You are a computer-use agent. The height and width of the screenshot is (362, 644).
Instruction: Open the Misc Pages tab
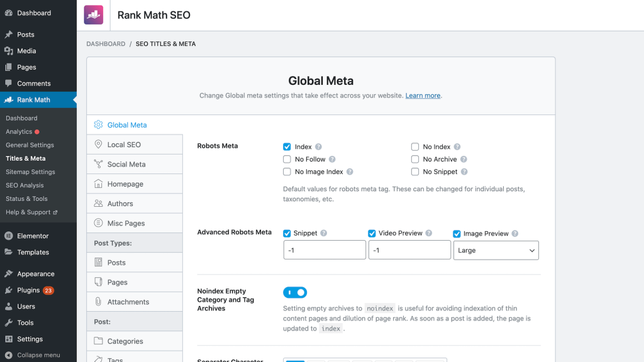[126, 223]
